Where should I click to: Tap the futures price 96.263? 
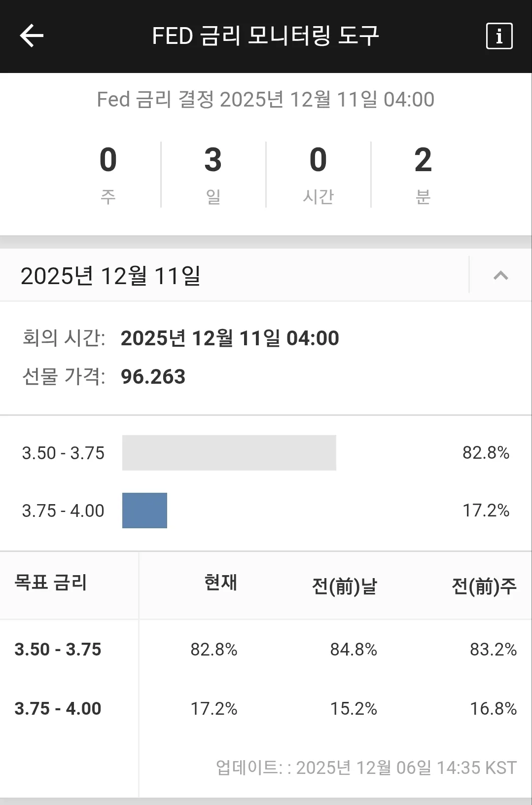[x=153, y=377]
